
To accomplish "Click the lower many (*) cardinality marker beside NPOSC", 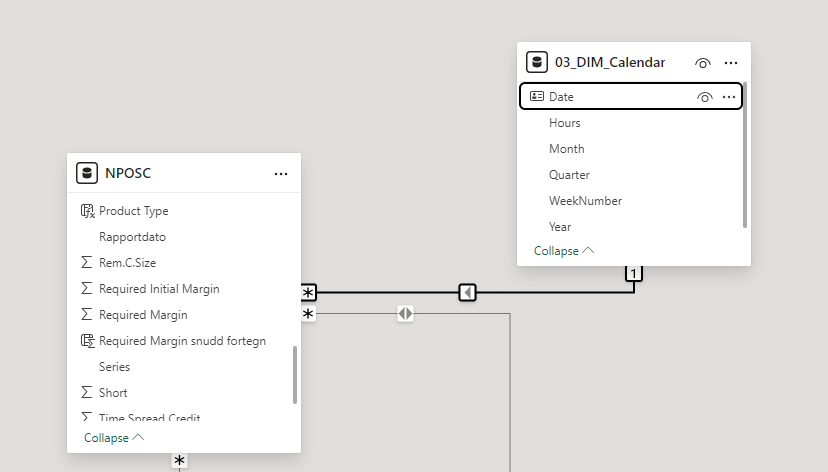I will tap(308, 314).
